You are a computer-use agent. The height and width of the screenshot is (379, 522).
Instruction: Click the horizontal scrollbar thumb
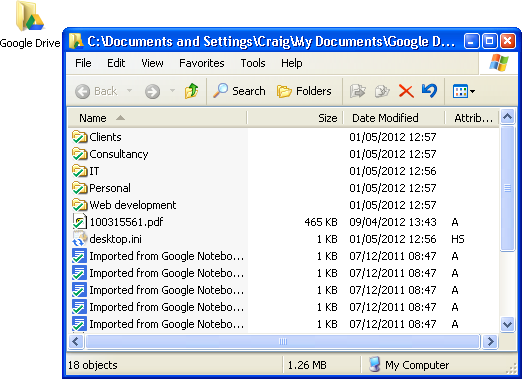point(283,341)
